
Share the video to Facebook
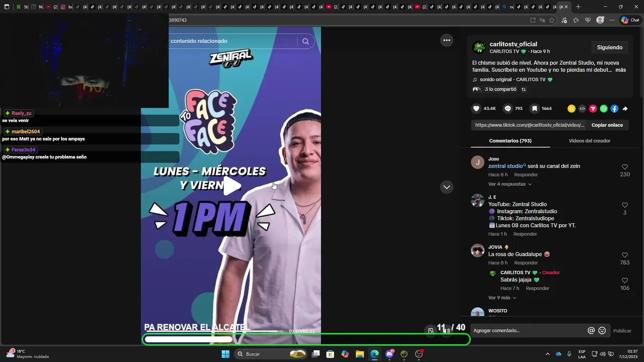(614, 109)
